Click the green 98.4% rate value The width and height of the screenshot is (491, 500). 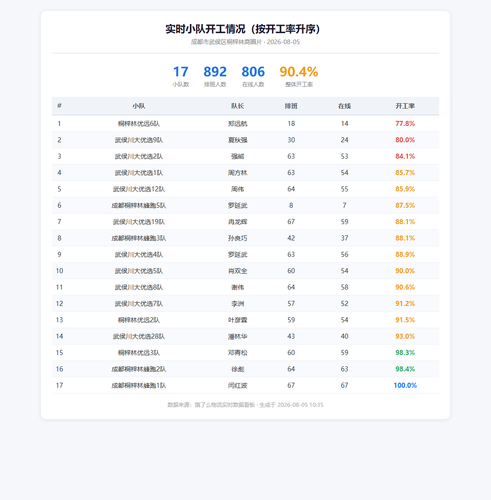[x=405, y=369]
